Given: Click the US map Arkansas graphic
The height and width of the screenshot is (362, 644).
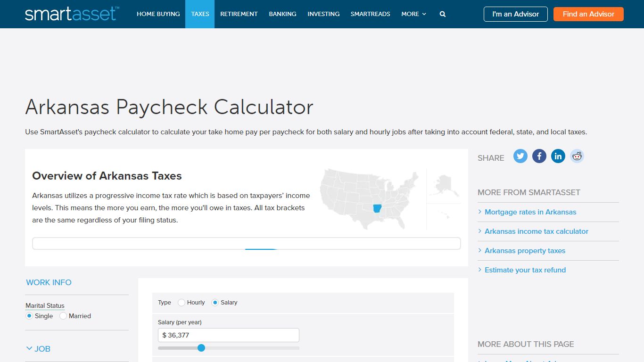Looking at the screenshot, I should [390, 198].
